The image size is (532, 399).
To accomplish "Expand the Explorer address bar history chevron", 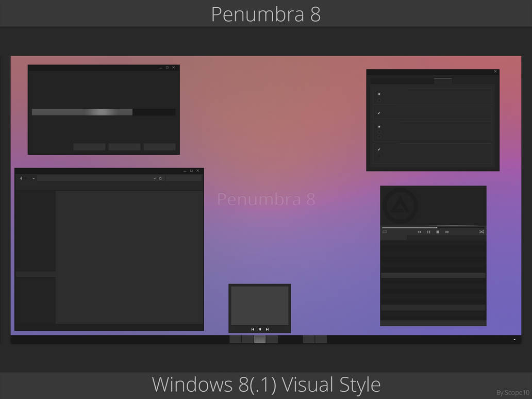I will (x=154, y=178).
